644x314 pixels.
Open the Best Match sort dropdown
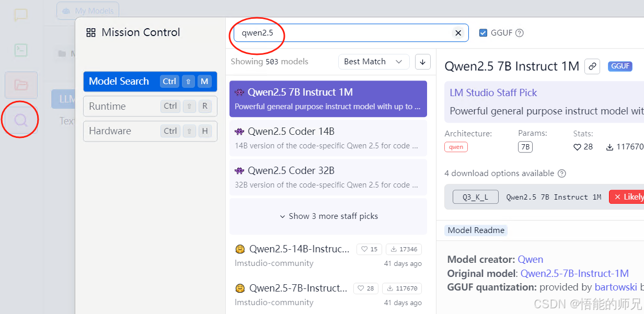(x=374, y=62)
